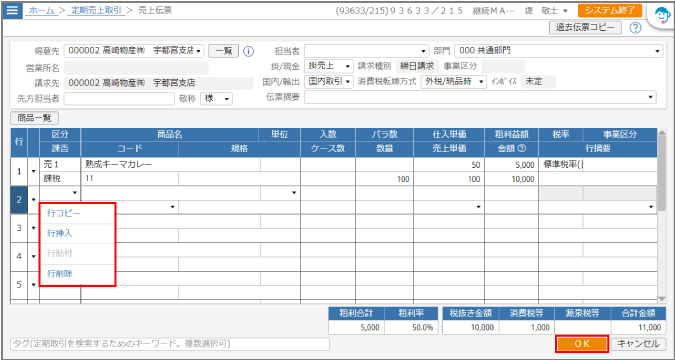This screenshot has height=360, width=675.
Task: Click the row 1 金額 cell 10,000
Action: [511, 179]
